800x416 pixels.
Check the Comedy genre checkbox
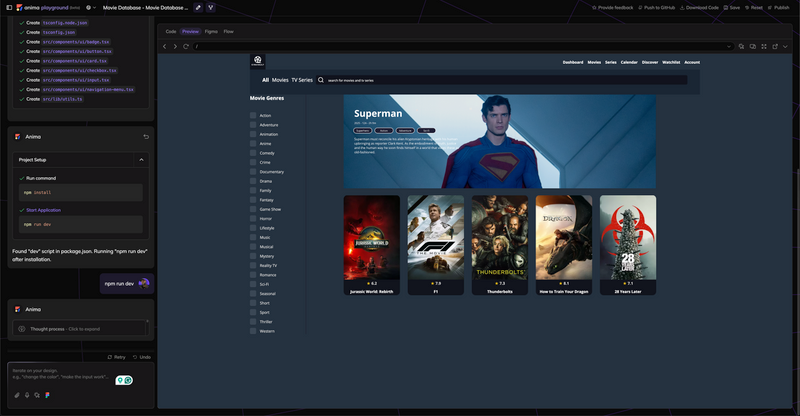tap(253, 153)
